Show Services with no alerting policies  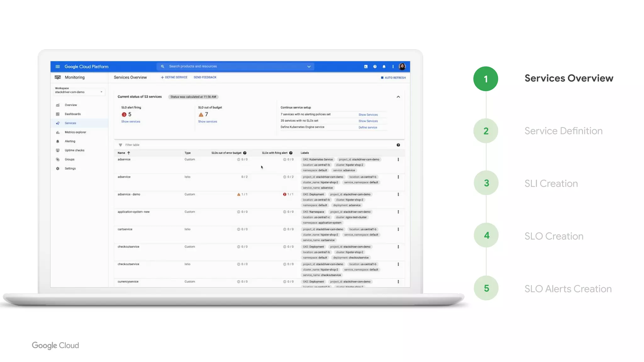pos(368,115)
